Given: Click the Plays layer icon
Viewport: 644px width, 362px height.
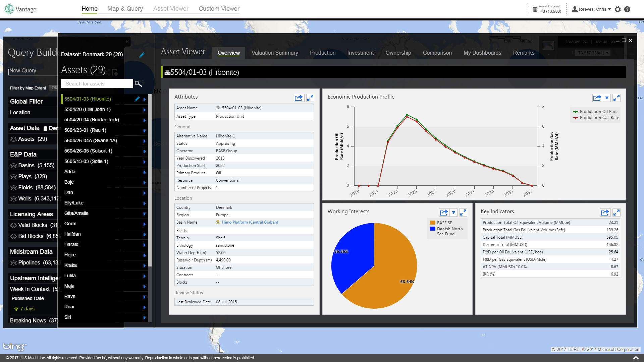Looking at the screenshot, I should [13, 177].
